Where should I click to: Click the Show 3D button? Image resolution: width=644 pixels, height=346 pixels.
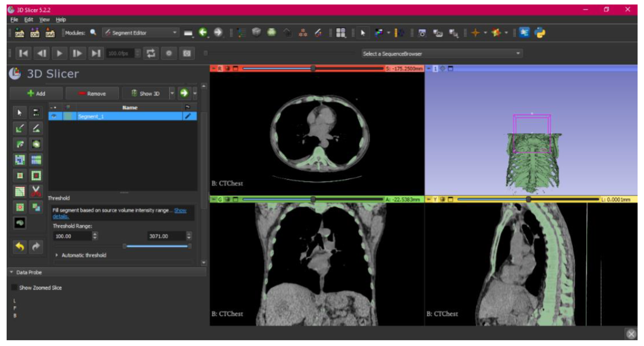[146, 94]
